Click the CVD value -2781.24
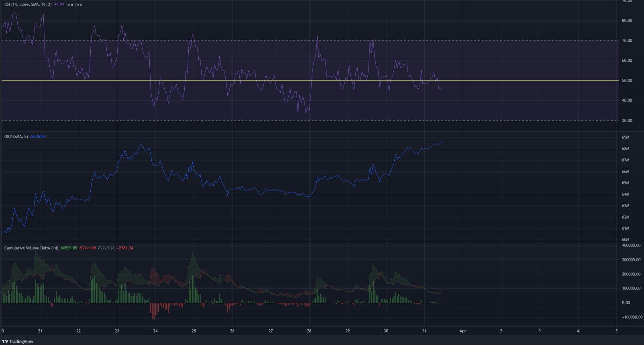644x345 pixels. point(125,248)
